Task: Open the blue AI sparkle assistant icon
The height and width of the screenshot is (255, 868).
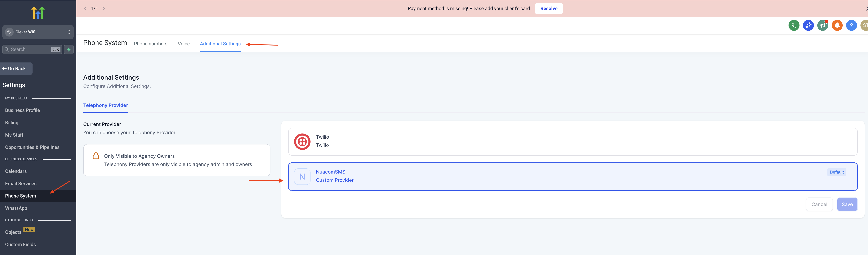Action: pyautogui.click(x=808, y=25)
